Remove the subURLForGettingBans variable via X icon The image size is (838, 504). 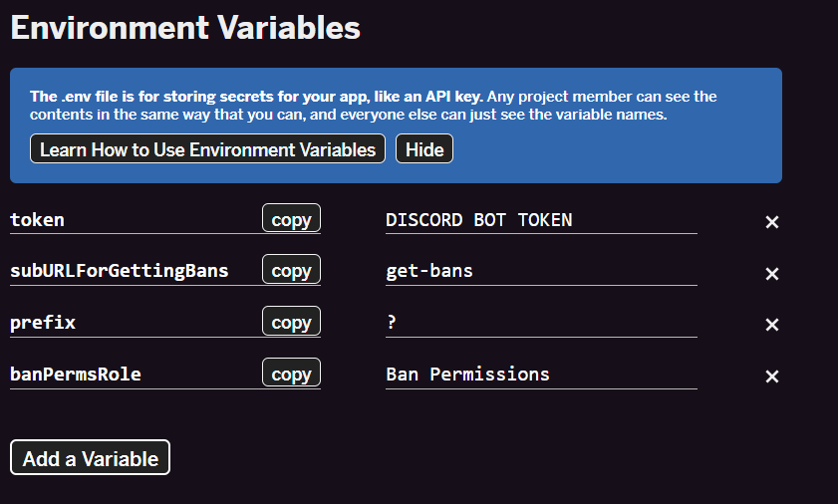pos(771,274)
